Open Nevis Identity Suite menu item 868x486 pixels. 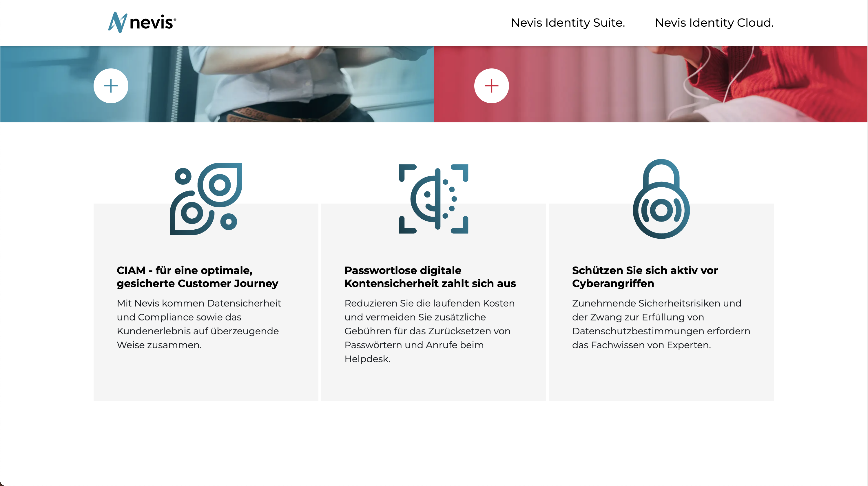point(568,23)
